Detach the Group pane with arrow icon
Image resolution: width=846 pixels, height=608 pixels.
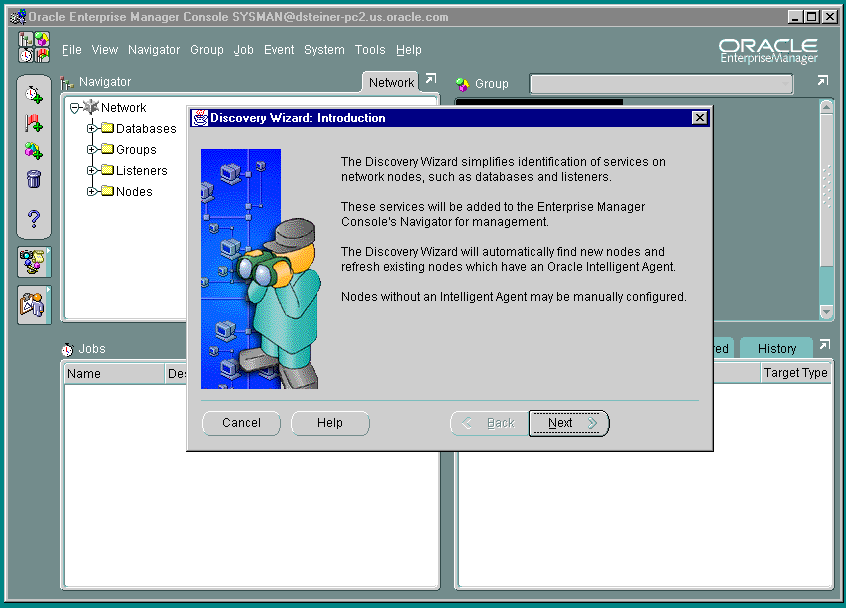click(x=822, y=80)
